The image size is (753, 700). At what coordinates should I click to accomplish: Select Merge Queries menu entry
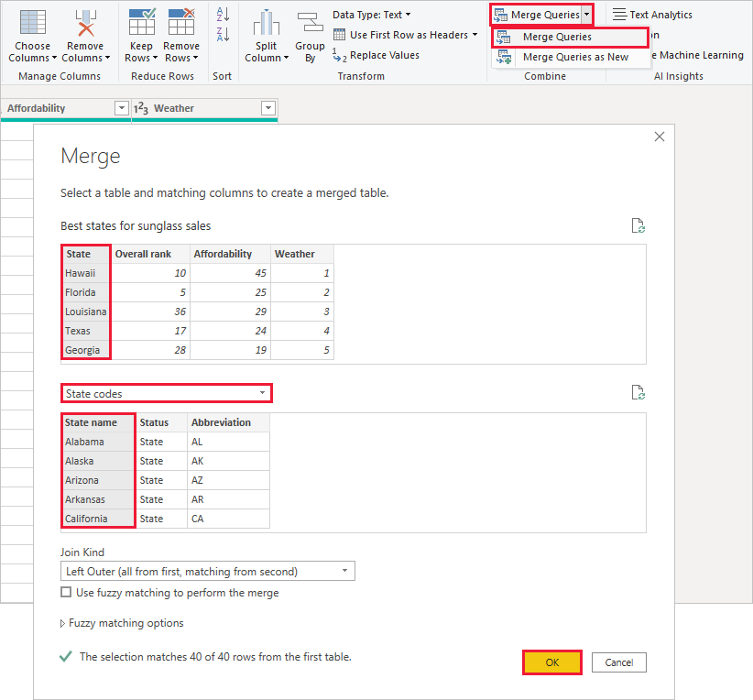pyautogui.click(x=557, y=37)
